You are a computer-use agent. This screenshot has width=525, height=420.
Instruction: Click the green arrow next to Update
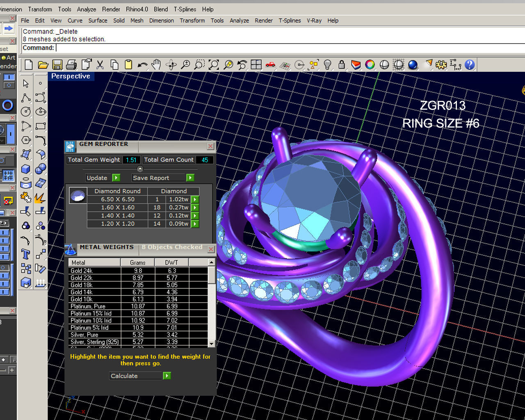click(x=116, y=178)
